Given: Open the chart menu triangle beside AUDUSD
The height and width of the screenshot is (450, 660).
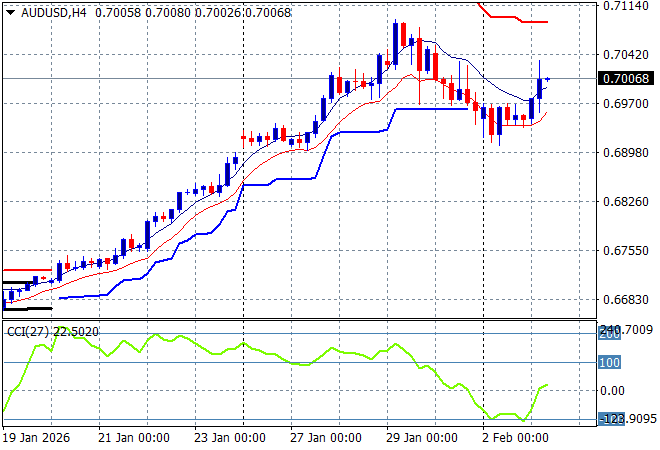Looking at the screenshot, I should (x=11, y=13).
